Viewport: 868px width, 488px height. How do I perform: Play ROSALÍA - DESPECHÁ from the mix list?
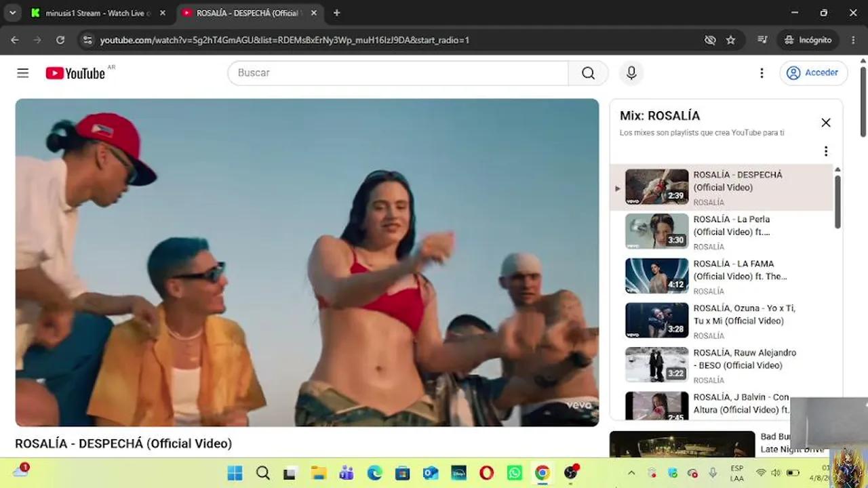[x=722, y=187]
